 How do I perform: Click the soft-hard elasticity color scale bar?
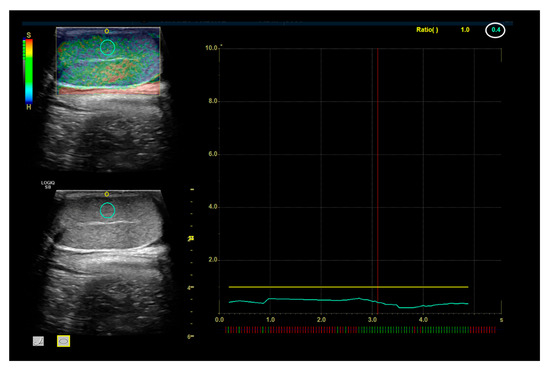point(28,71)
